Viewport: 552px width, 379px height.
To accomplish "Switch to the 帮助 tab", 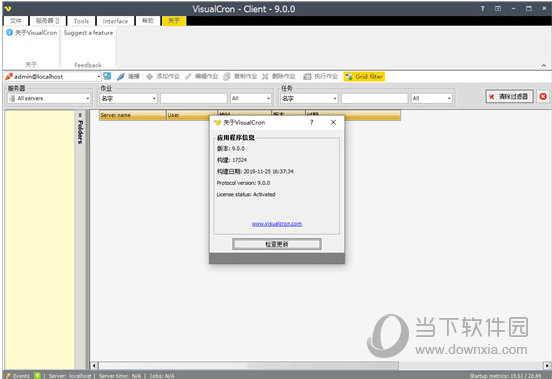I will tap(148, 21).
